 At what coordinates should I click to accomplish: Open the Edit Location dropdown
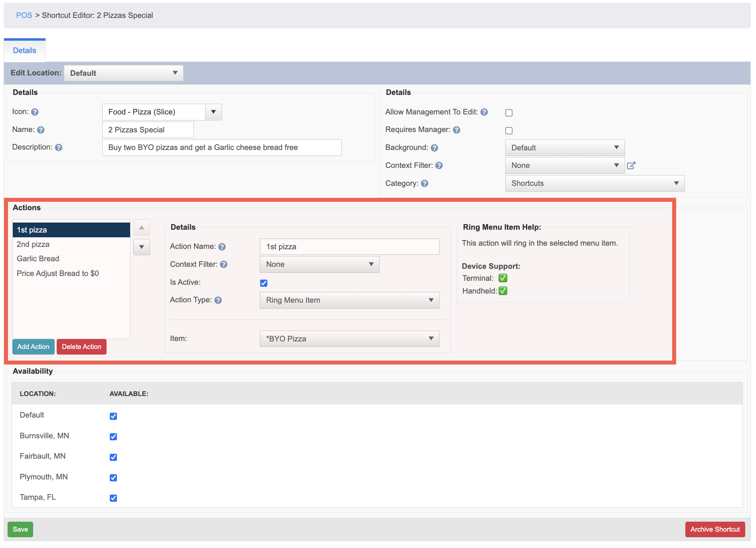[124, 73]
